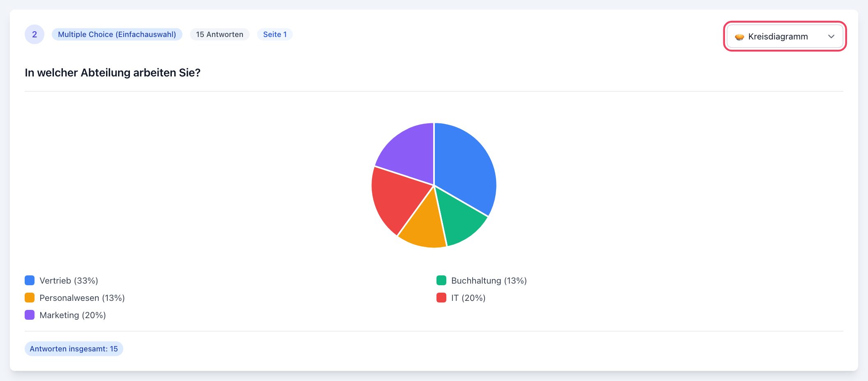This screenshot has width=868, height=381.
Task: Click the Buchhaltung (13%) legend label
Action: (489, 281)
